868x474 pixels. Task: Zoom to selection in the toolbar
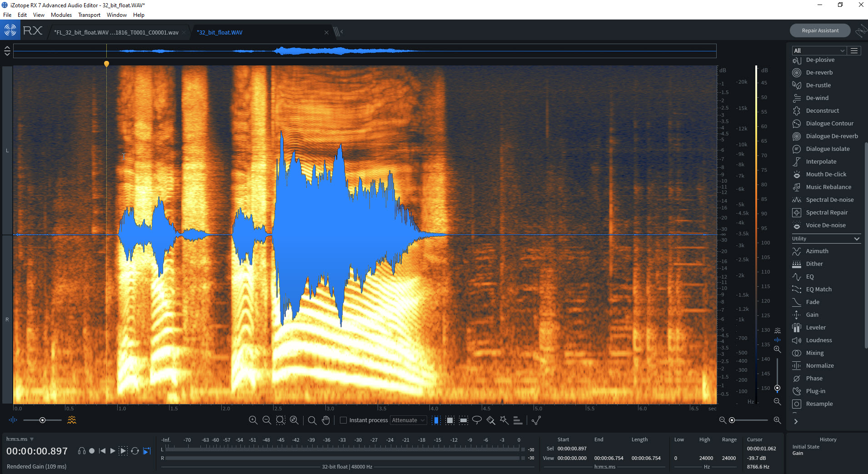point(280,420)
